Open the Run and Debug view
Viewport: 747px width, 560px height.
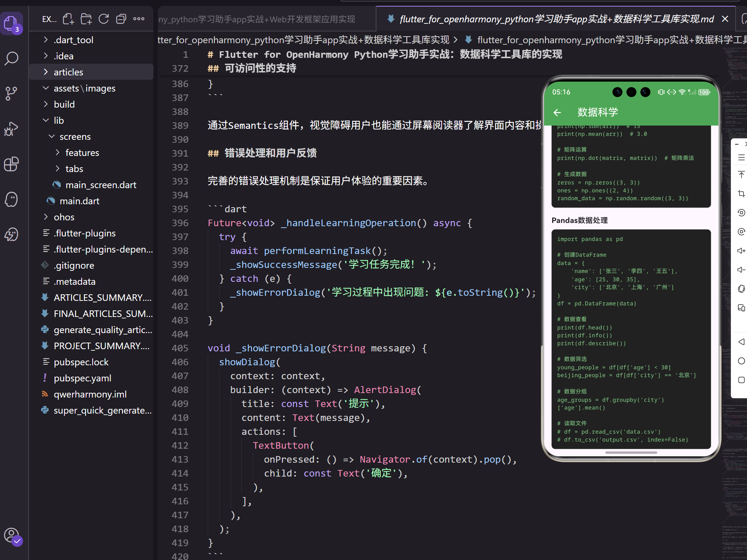[x=12, y=128]
